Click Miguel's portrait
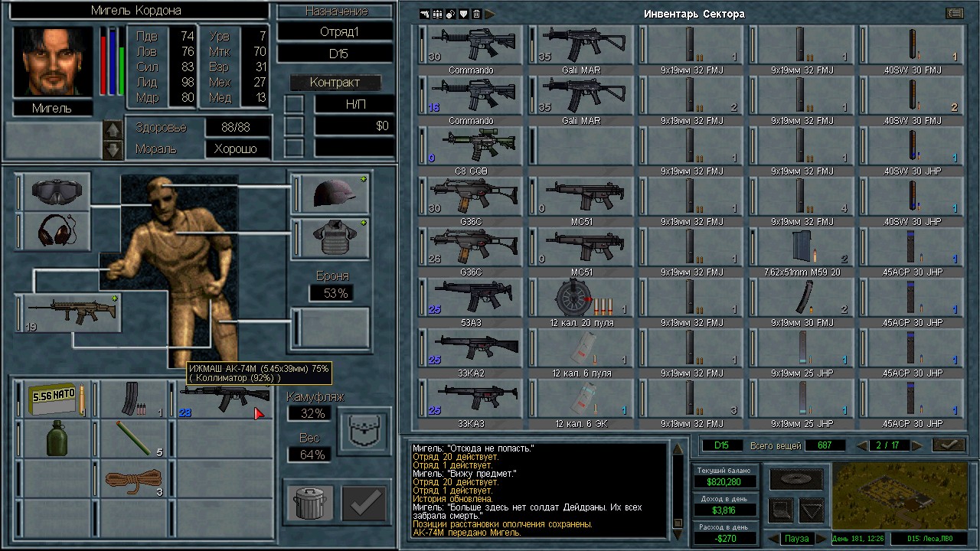The width and height of the screenshot is (980, 551). 52,61
